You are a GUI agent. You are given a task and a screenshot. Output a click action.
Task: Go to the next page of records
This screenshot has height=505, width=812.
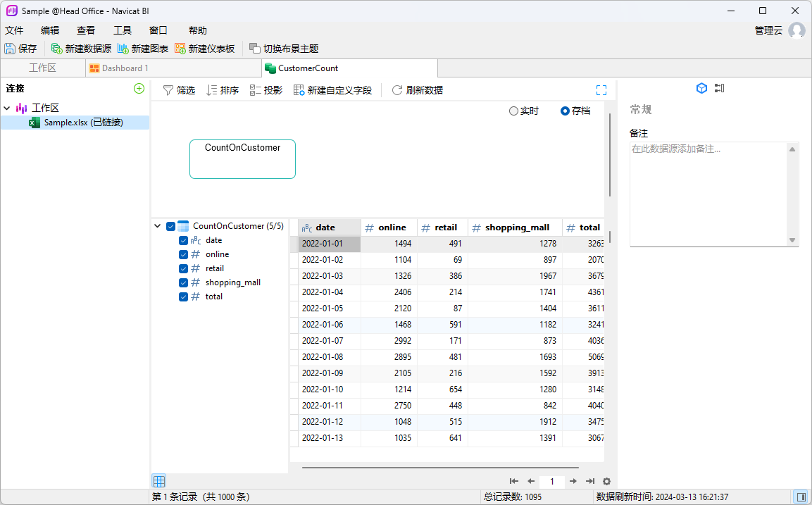(x=573, y=481)
